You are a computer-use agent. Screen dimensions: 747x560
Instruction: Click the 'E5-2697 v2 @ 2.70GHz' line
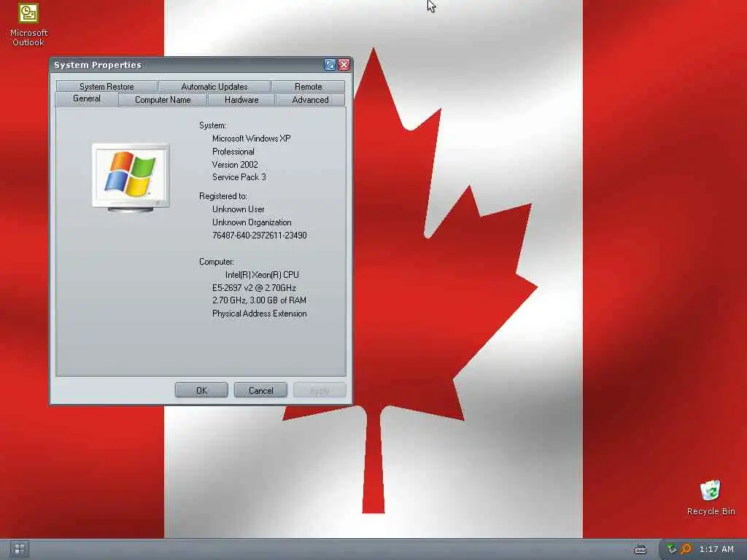point(254,287)
